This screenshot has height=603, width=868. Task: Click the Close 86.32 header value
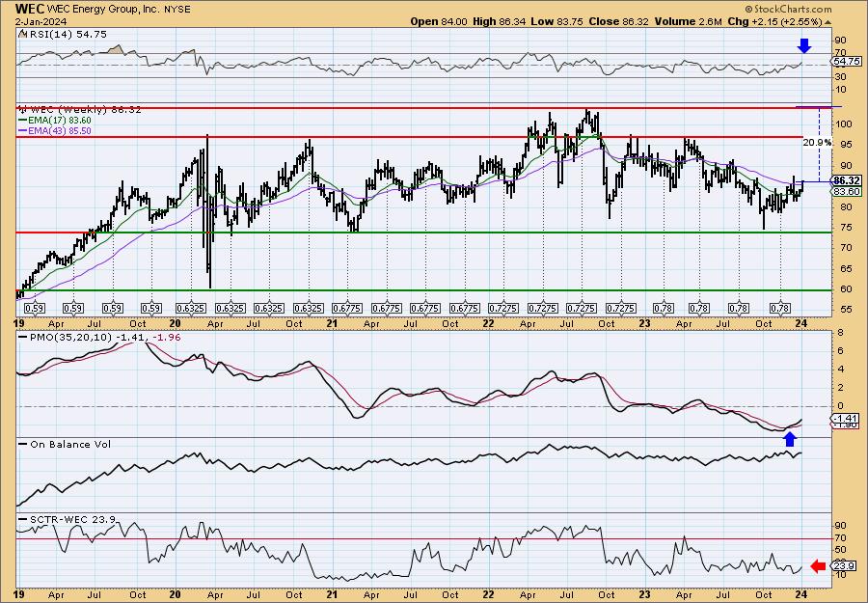point(617,21)
